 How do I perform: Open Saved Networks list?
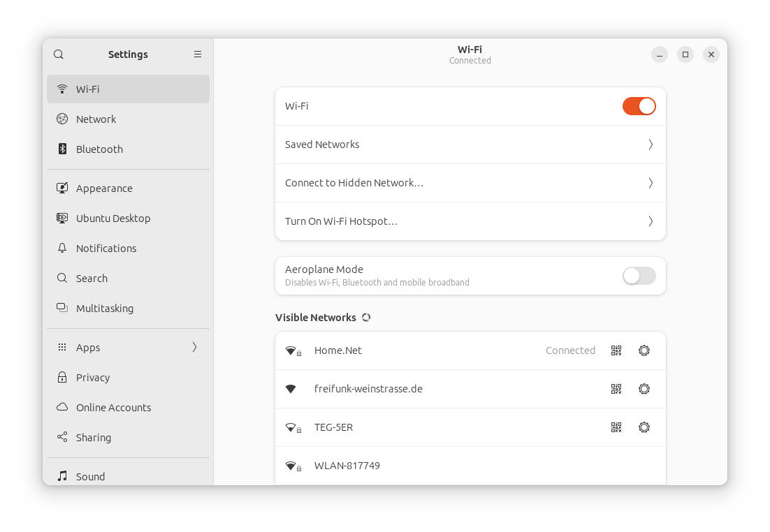470,145
